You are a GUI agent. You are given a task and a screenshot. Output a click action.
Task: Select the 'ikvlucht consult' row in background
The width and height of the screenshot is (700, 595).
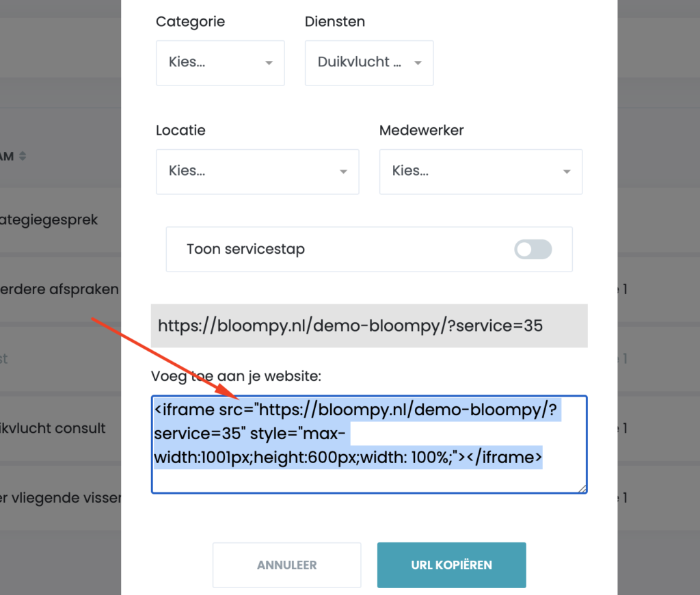pyautogui.click(x=53, y=428)
